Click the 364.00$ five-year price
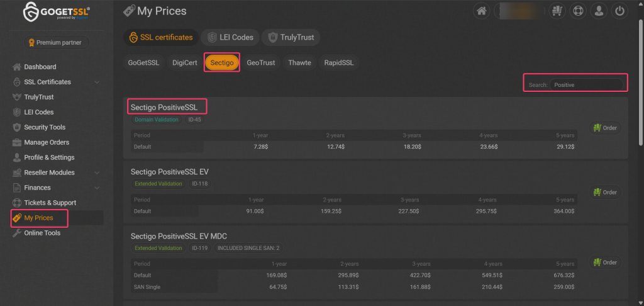The image size is (644, 306). coord(564,211)
